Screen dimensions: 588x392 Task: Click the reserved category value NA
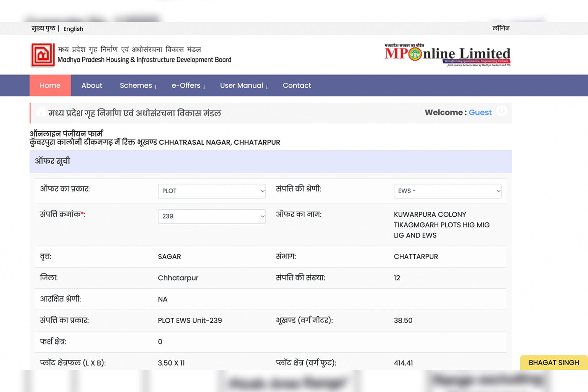pyautogui.click(x=163, y=299)
